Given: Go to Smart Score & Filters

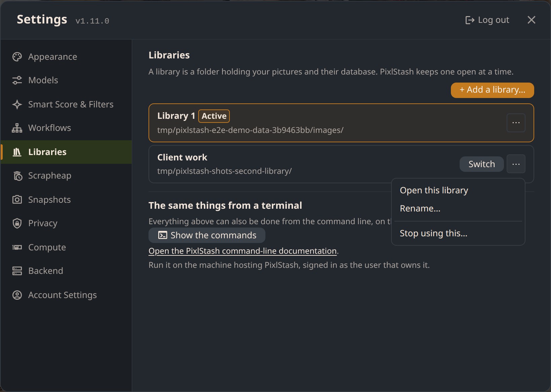Looking at the screenshot, I should 67,104.
